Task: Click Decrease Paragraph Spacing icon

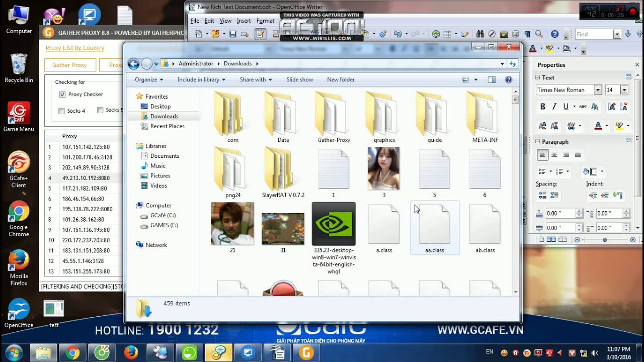Action: [554, 195]
